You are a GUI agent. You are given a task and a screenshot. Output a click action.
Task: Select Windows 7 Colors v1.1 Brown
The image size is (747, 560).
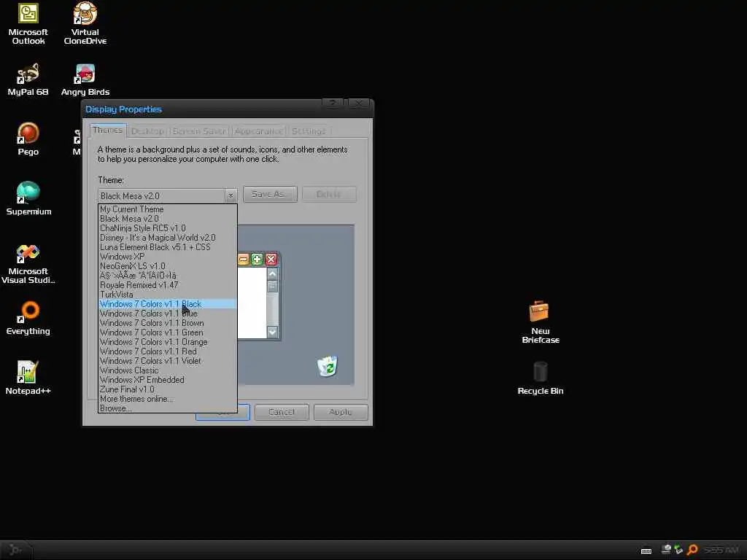point(167,323)
